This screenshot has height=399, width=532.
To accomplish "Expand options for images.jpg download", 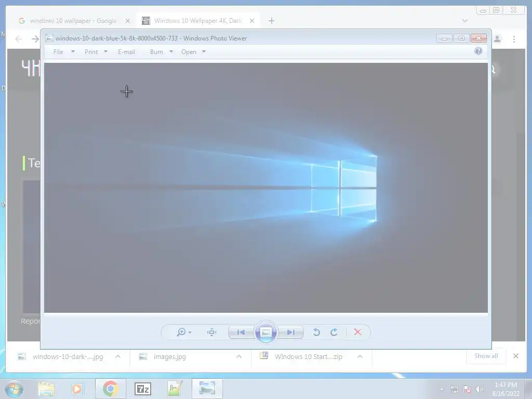I will point(239,356).
